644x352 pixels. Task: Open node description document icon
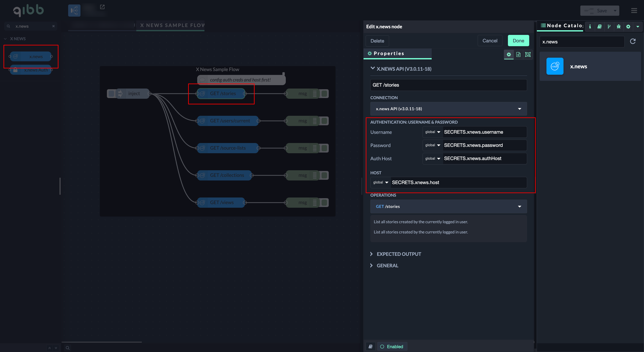(518, 54)
